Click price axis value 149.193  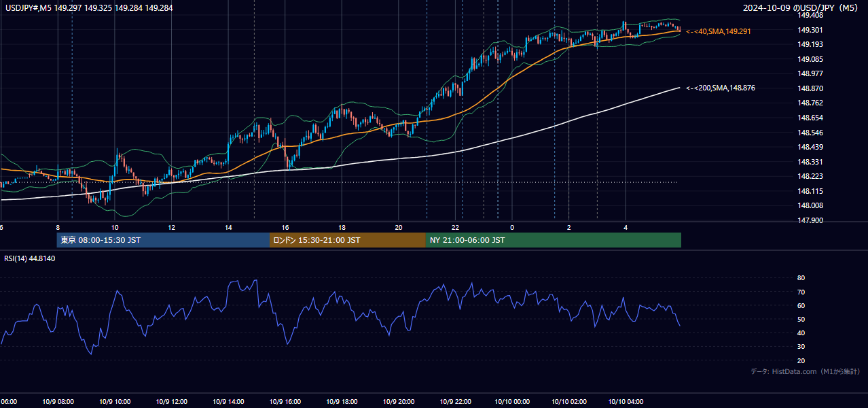point(810,44)
